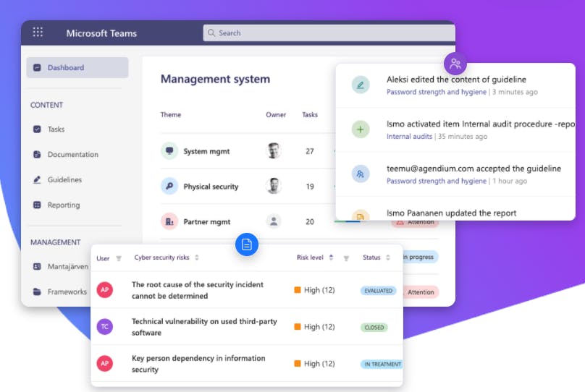This screenshot has width=585, height=392.
Task: Click the Mantajärven card icon
Action: pyautogui.click(x=37, y=266)
